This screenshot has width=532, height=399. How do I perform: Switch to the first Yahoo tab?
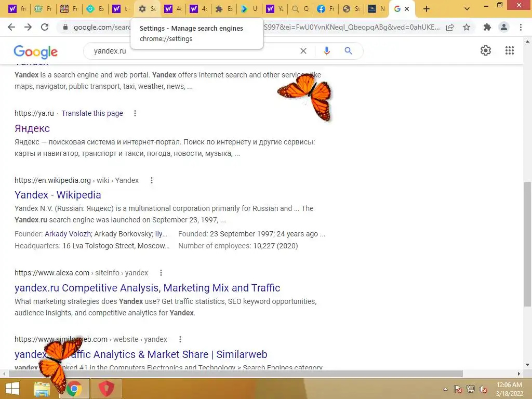17,9
